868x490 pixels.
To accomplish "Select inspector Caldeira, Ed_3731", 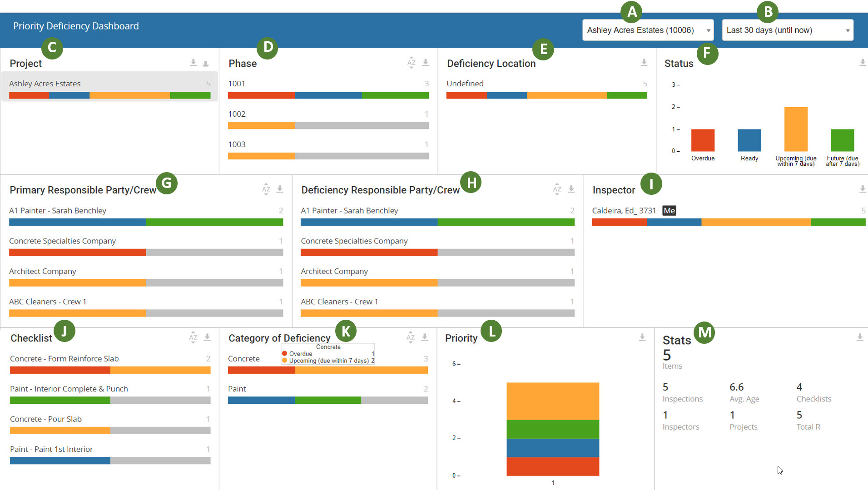I will click(624, 210).
